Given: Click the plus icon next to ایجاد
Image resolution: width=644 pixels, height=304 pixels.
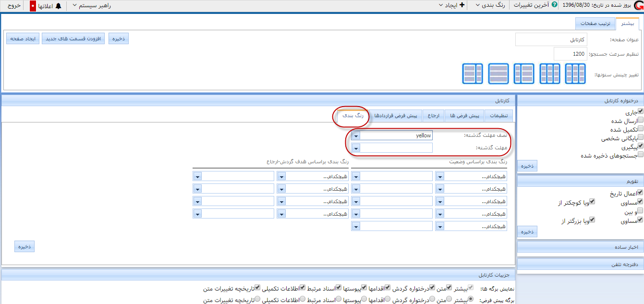Looking at the screenshot, I should point(462,5).
